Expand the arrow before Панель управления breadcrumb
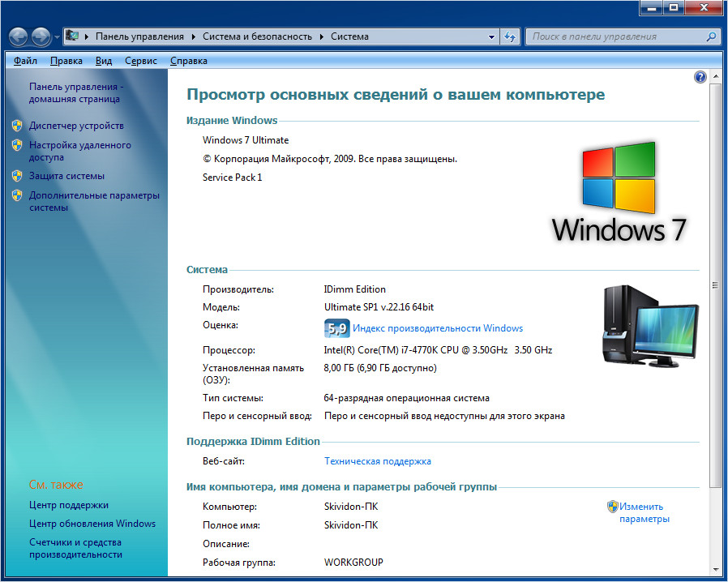 [87, 36]
